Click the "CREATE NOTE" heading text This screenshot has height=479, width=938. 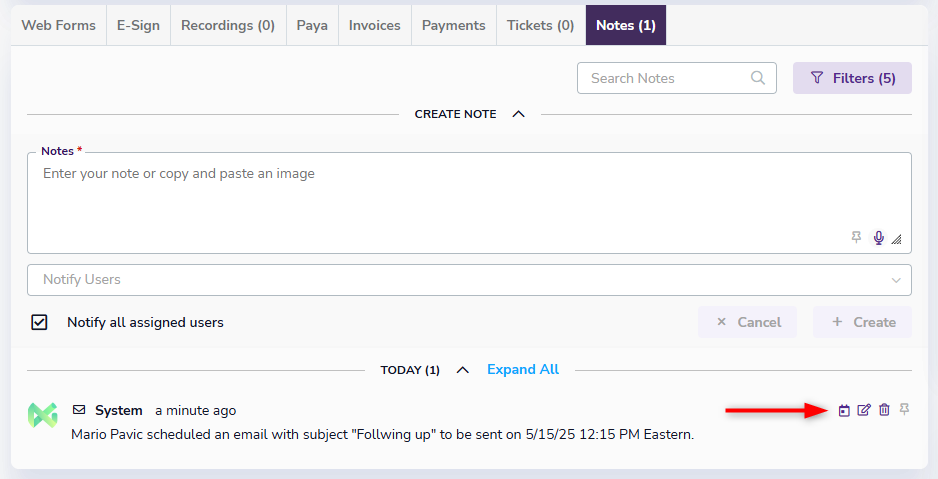click(455, 114)
